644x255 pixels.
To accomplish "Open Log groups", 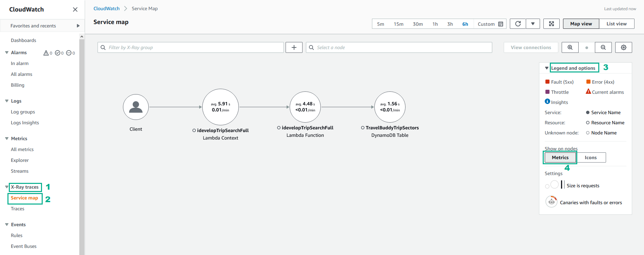I will coord(23,112).
